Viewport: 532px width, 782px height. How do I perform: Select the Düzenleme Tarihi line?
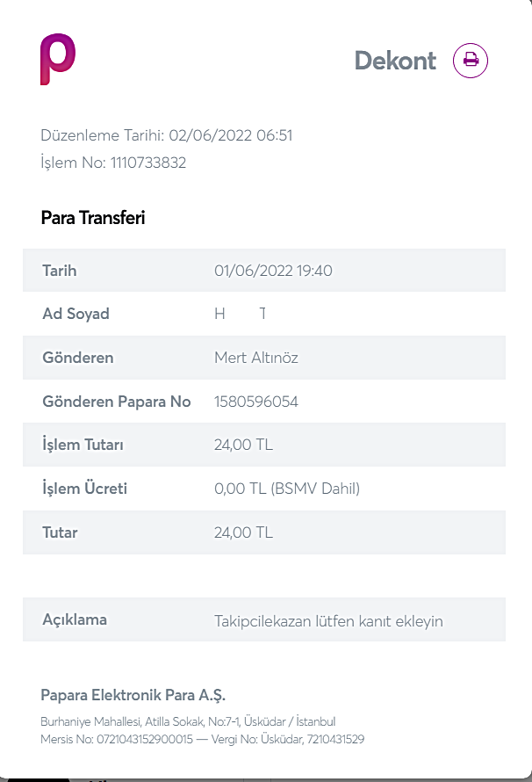(x=167, y=135)
